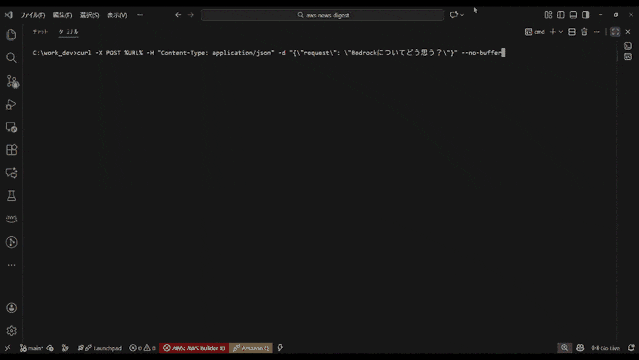Image resolution: width=639 pixels, height=360 pixels.
Task: Open remote window indicator in status bar
Action: (x=7, y=348)
